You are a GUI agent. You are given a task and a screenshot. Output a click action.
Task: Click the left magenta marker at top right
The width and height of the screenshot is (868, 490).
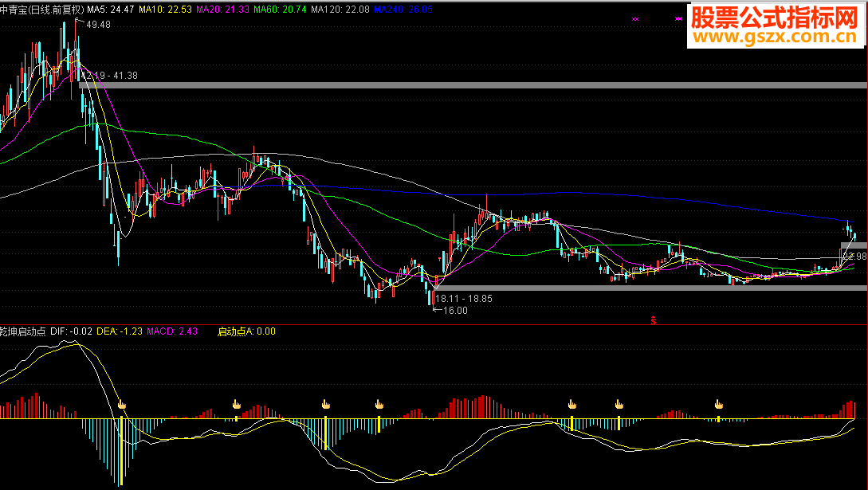pos(635,19)
